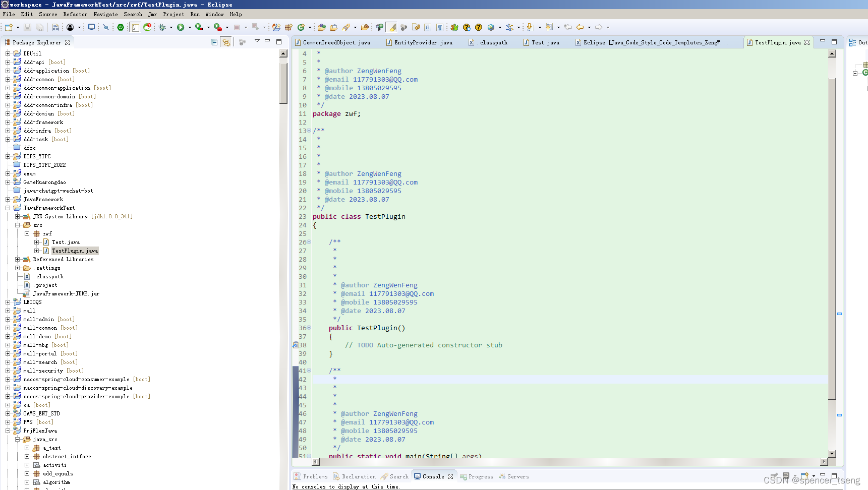Click the help question mark icon
Viewport: 868px width, 490px height.
pos(479,27)
